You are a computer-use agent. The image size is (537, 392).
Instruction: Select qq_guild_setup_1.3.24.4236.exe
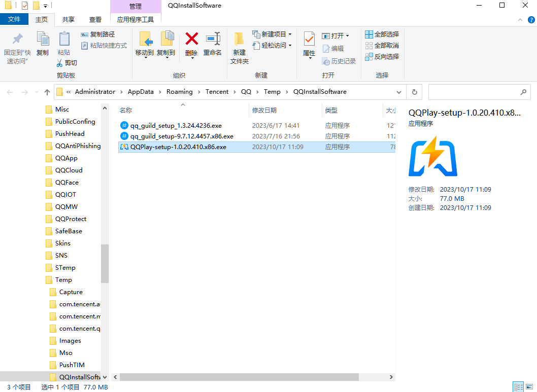(x=257, y=126)
